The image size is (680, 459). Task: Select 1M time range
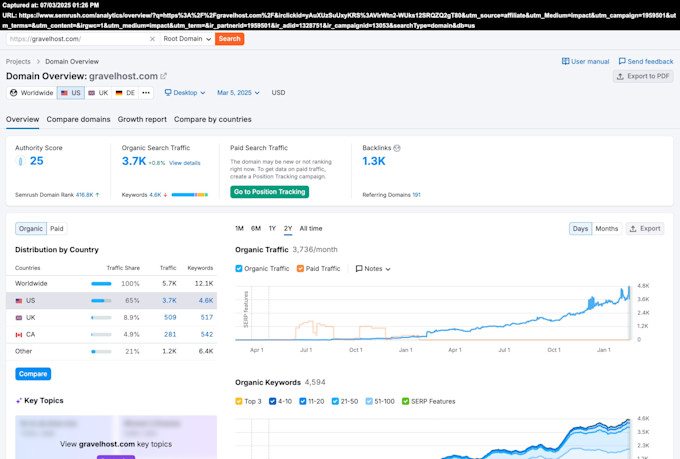239,229
